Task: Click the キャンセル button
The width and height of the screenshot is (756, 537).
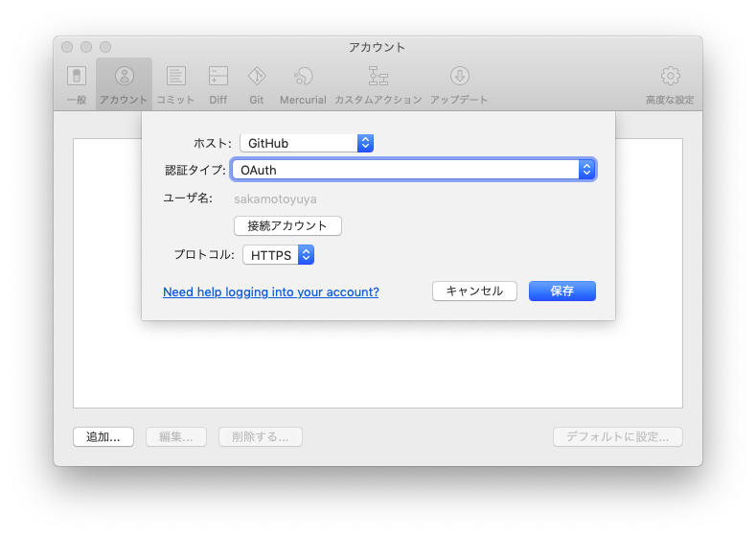Action: coord(474,291)
